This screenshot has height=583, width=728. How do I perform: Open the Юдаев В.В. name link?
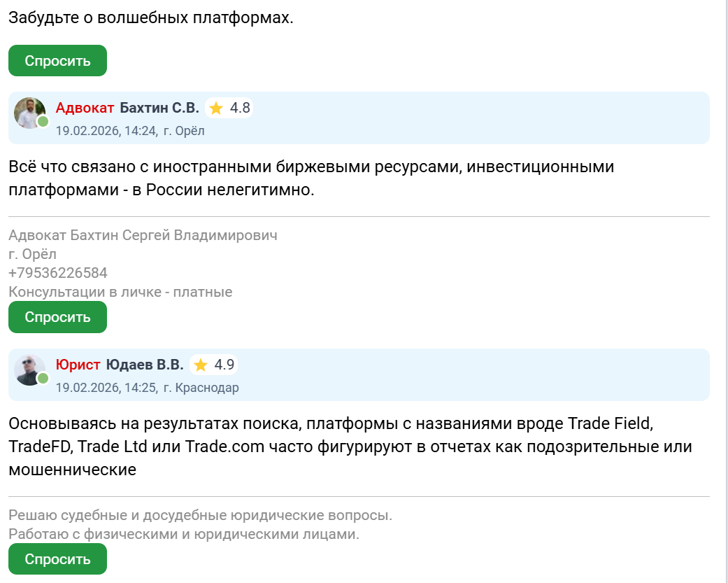pos(145,365)
